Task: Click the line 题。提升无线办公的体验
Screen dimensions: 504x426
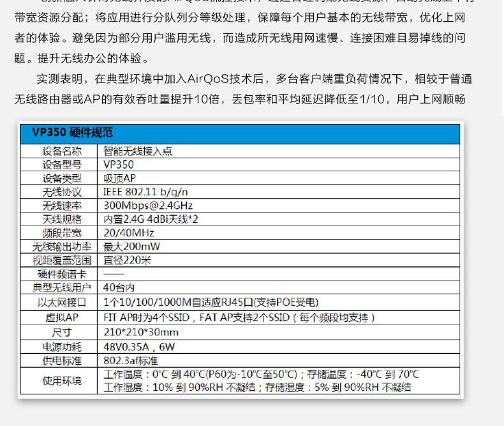Action: point(82,58)
